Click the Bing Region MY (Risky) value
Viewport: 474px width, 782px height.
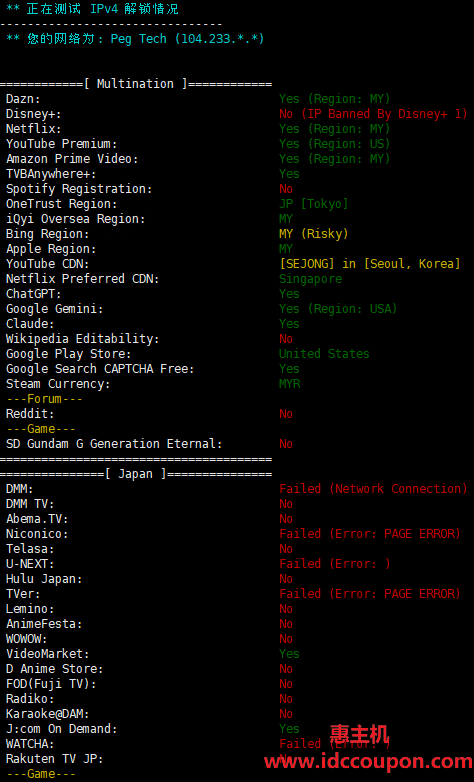pos(313,234)
